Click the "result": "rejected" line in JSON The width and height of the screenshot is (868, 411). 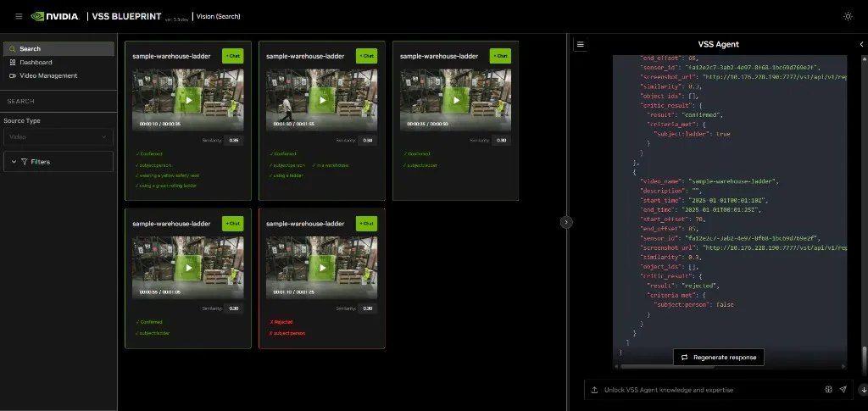(x=682, y=286)
